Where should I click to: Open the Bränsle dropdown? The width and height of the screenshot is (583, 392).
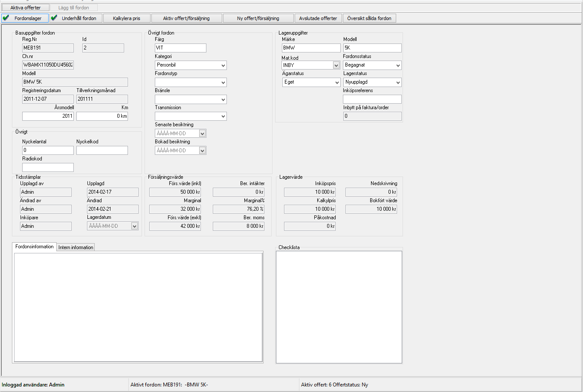[x=223, y=99]
